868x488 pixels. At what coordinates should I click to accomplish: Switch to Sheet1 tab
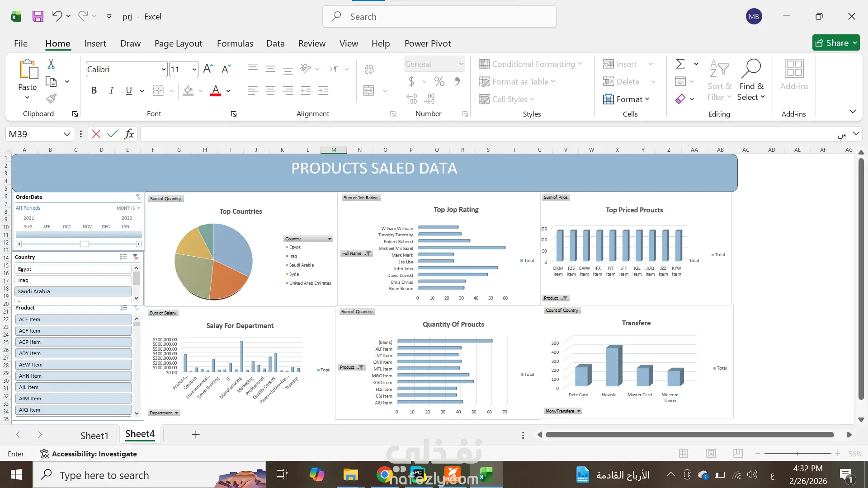pyautogui.click(x=94, y=435)
